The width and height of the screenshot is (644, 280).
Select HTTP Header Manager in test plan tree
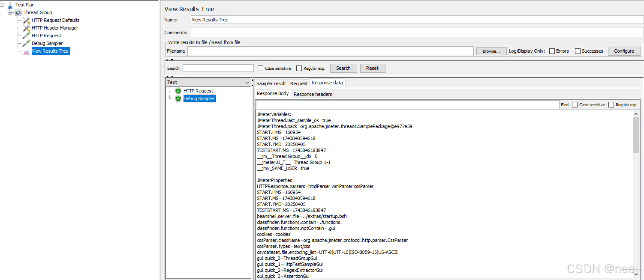[x=55, y=28]
